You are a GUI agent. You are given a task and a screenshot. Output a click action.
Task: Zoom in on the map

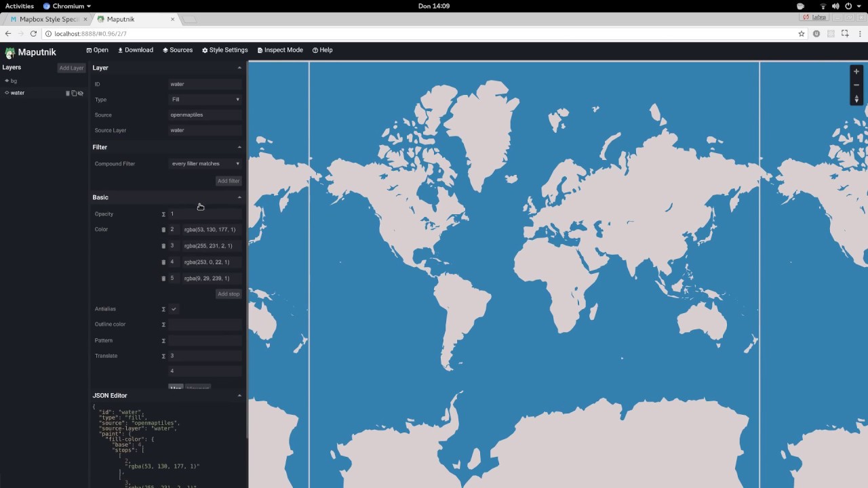(x=856, y=72)
